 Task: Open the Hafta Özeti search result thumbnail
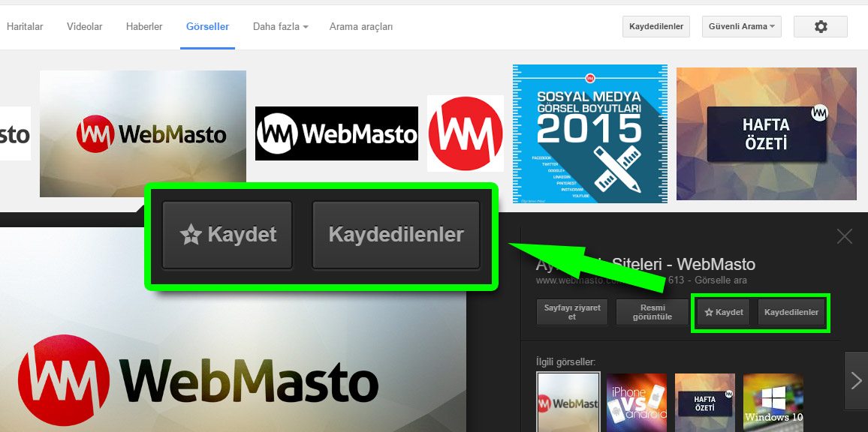tap(766, 133)
